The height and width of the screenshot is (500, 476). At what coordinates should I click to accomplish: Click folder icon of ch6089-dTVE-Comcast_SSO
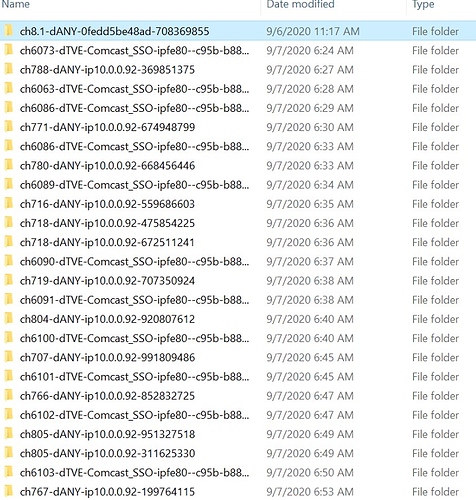[x=8, y=185]
